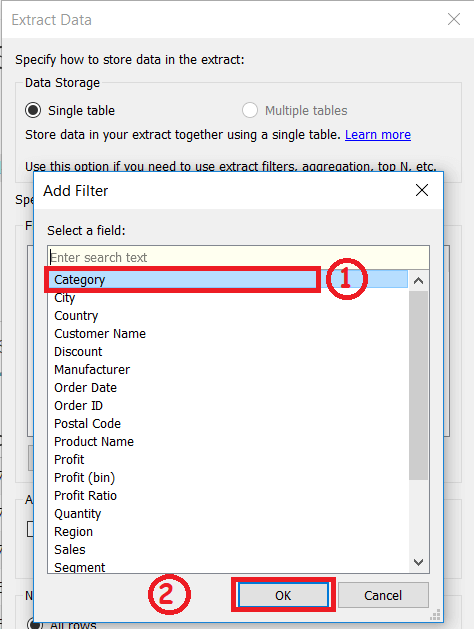
Task: Select the City field
Action: pyautogui.click(x=228, y=298)
